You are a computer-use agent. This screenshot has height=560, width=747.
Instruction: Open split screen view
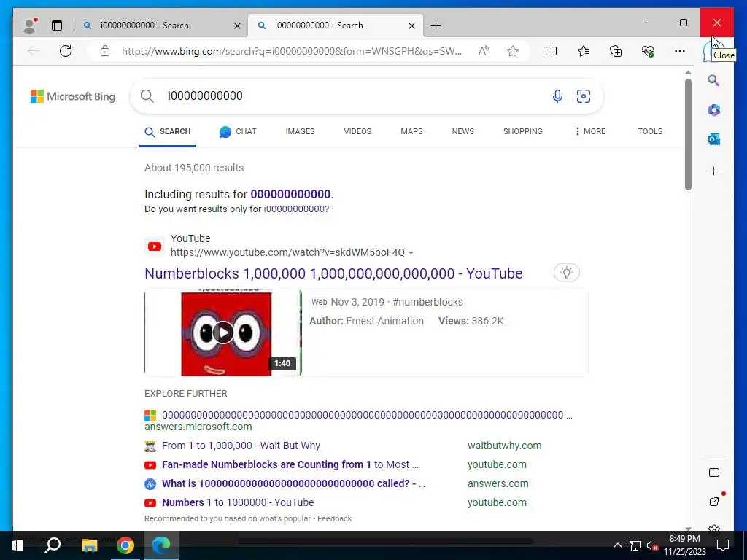(x=551, y=51)
